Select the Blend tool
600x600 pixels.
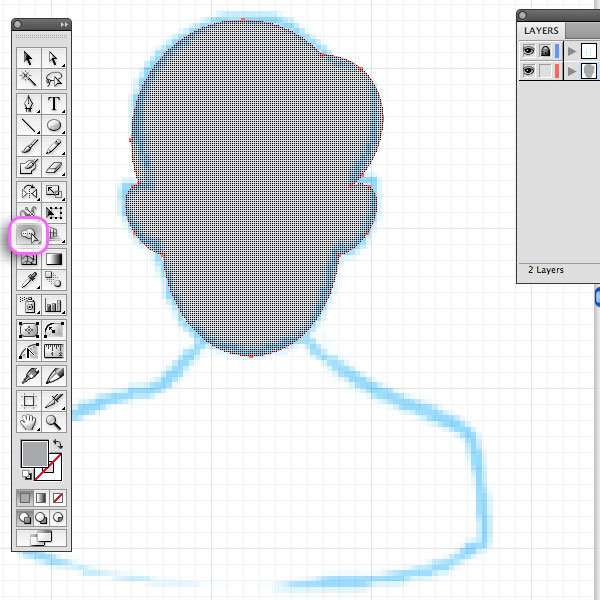54,280
